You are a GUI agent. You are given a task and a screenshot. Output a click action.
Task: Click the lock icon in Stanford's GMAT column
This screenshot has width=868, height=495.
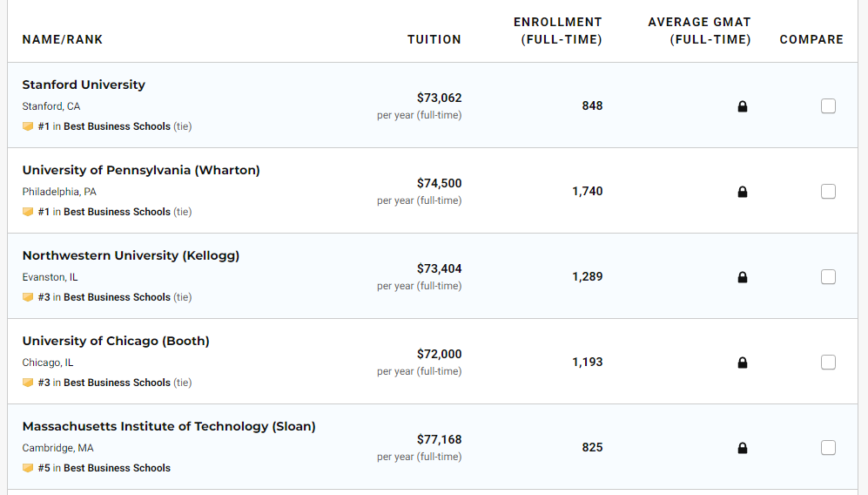coord(743,106)
